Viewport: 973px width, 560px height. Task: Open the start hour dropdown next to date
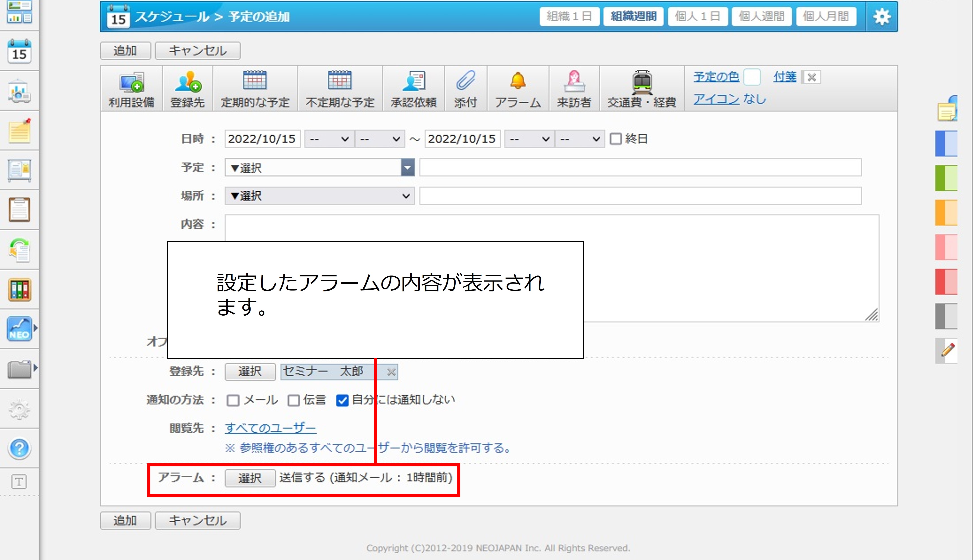(329, 139)
